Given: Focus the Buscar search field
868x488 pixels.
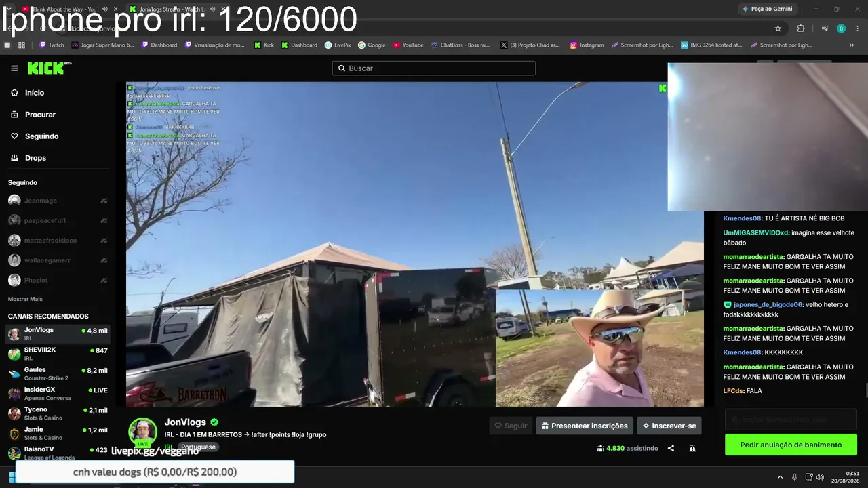Looking at the screenshot, I should (x=434, y=68).
